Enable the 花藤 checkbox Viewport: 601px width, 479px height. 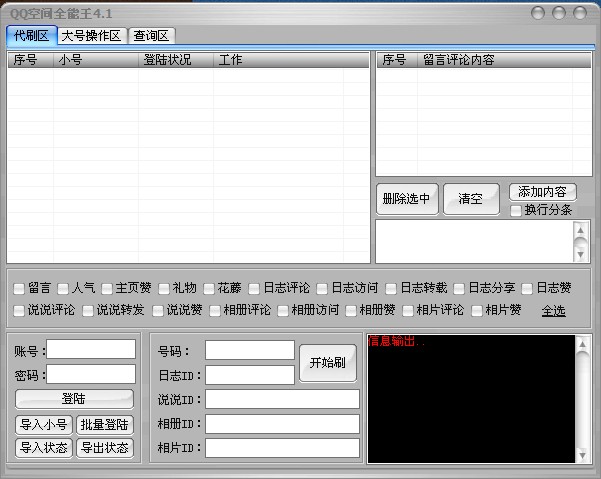(x=209, y=288)
